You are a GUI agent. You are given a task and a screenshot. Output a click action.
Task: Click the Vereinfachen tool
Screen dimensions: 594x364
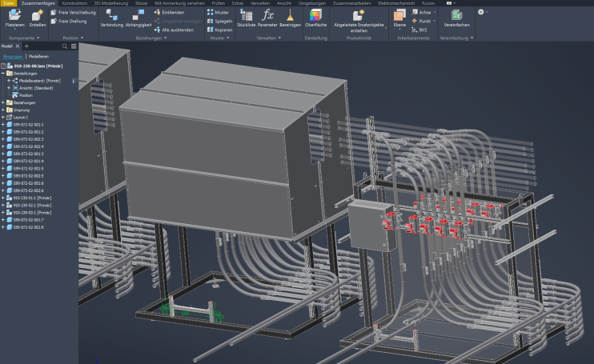tap(456, 18)
